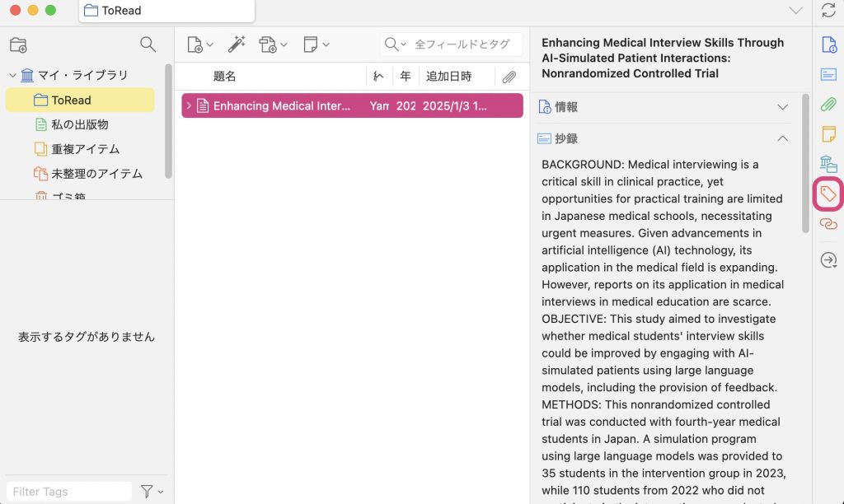Screen dimensions: 844x504
Task: Expand the Enhancing Medical Interview item row
Action: [189, 106]
